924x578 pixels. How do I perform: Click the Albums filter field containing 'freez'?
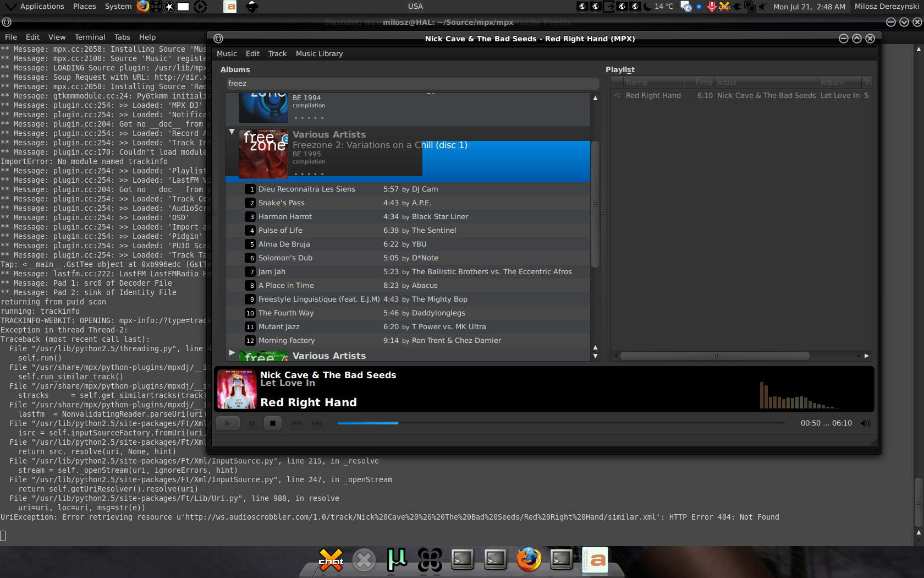pos(413,84)
